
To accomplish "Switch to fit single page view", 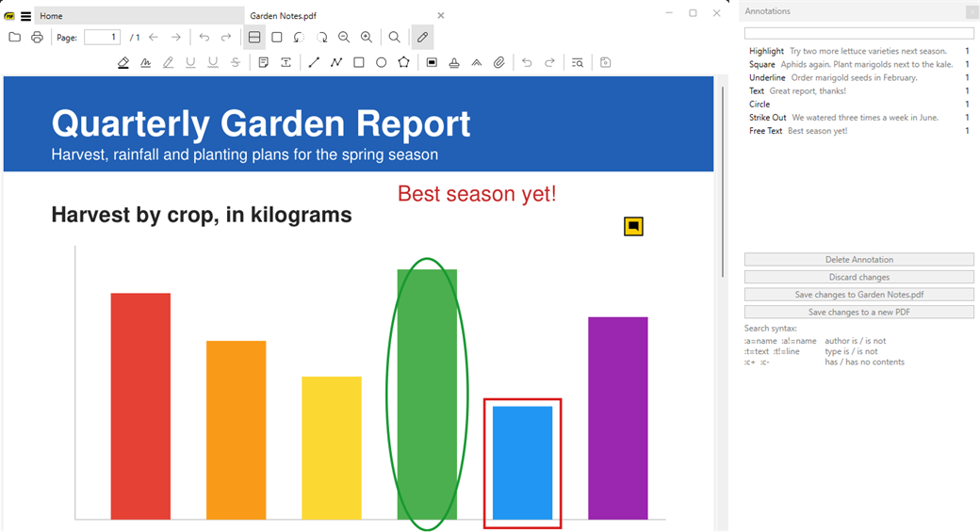I will pyautogui.click(x=277, y=38).
